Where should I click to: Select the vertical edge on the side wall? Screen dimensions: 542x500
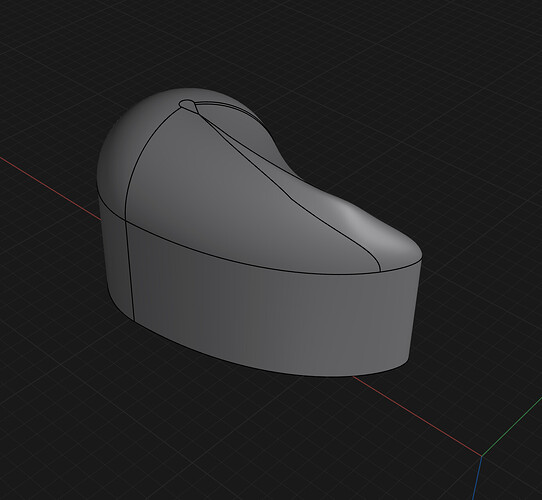pos(130,270)
